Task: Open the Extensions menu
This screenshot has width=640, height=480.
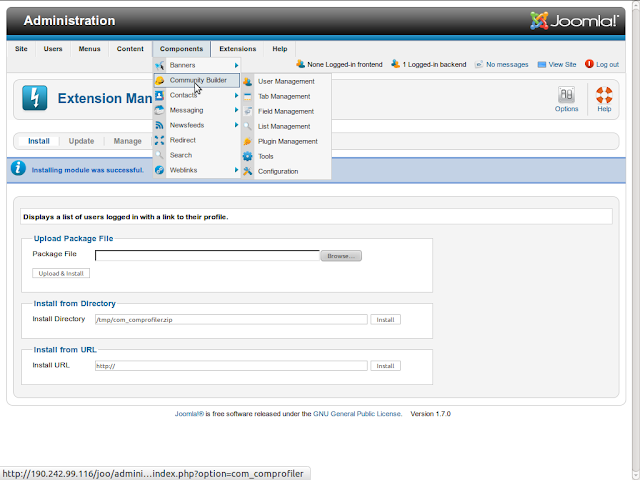Action: [238, 49]
